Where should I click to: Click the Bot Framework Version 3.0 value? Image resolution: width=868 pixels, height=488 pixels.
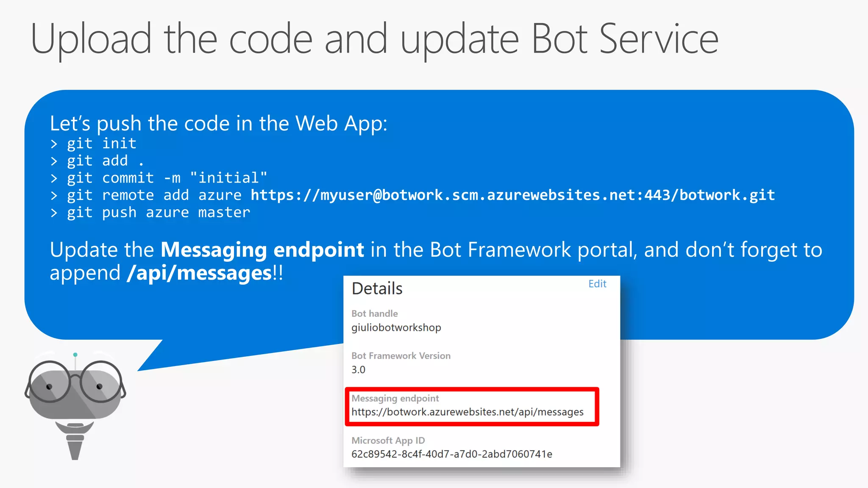click(x=358, y=370)
